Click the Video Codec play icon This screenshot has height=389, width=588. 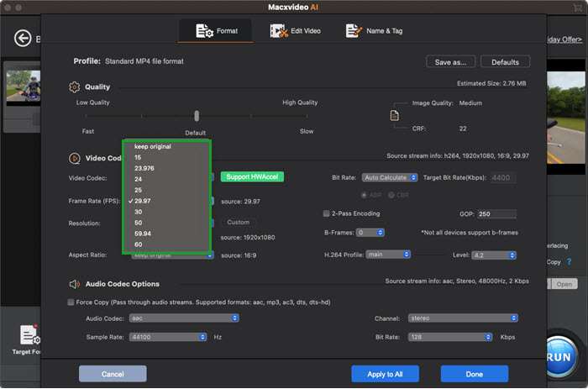tap(75, 158)
